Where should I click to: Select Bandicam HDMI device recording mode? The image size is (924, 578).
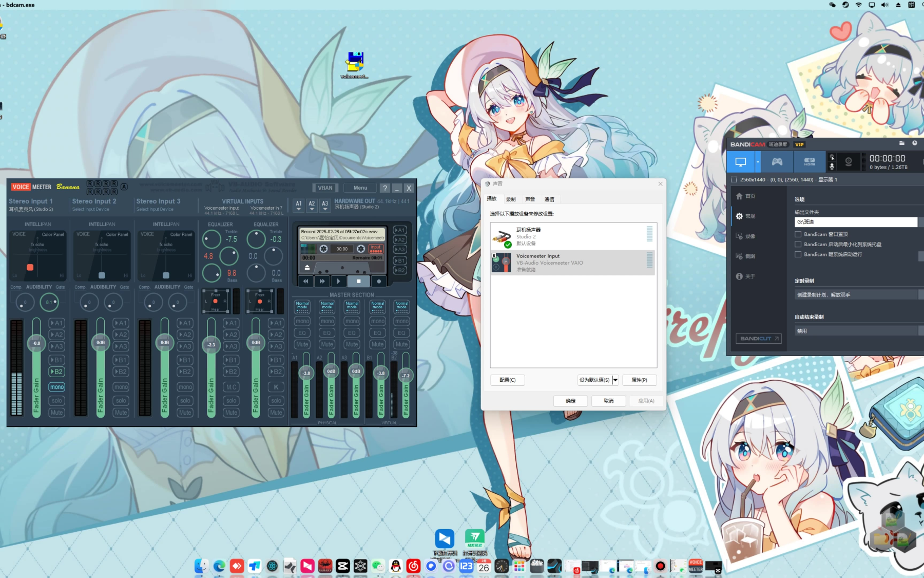pos(809,162)
